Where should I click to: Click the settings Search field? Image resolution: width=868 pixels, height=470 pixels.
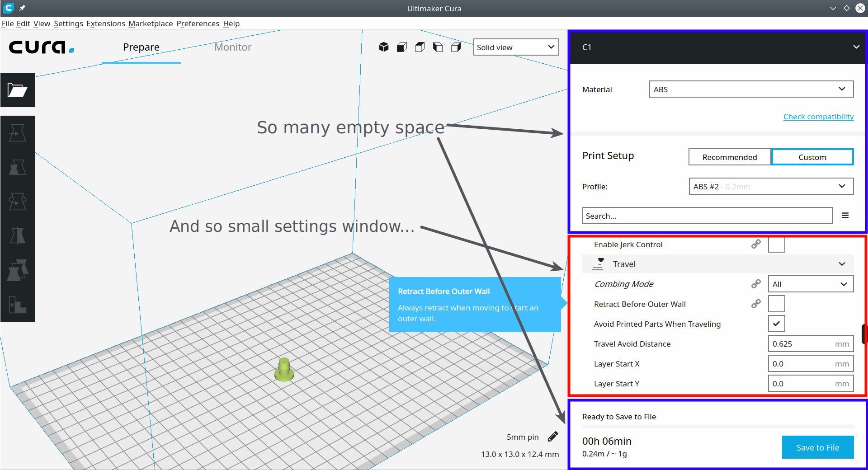(x=707, y=216)
